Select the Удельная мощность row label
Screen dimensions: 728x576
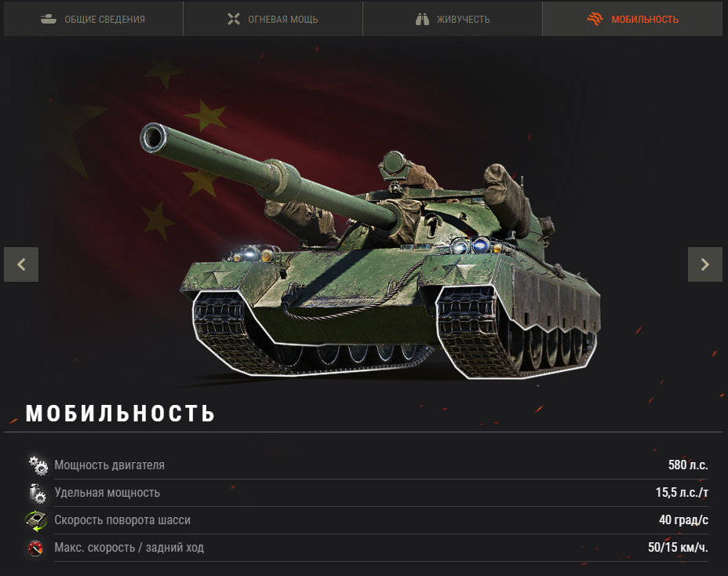107,492
